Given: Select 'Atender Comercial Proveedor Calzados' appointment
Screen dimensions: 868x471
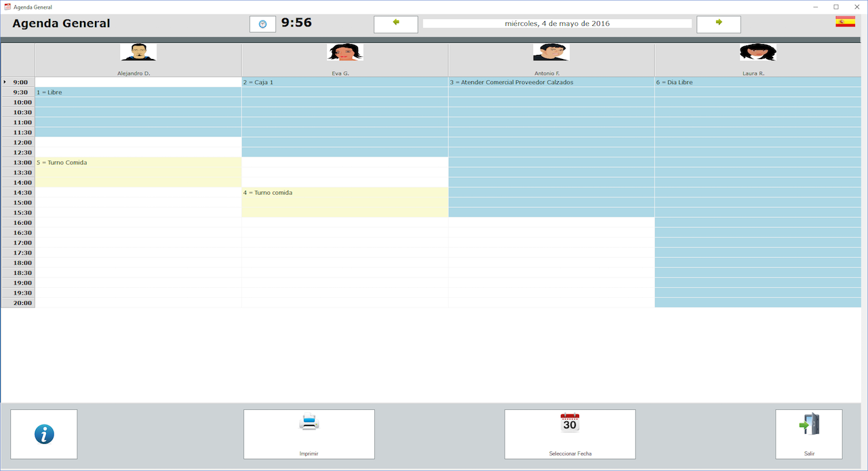Looking at the screenshot, I should click(x=551, y=82).
